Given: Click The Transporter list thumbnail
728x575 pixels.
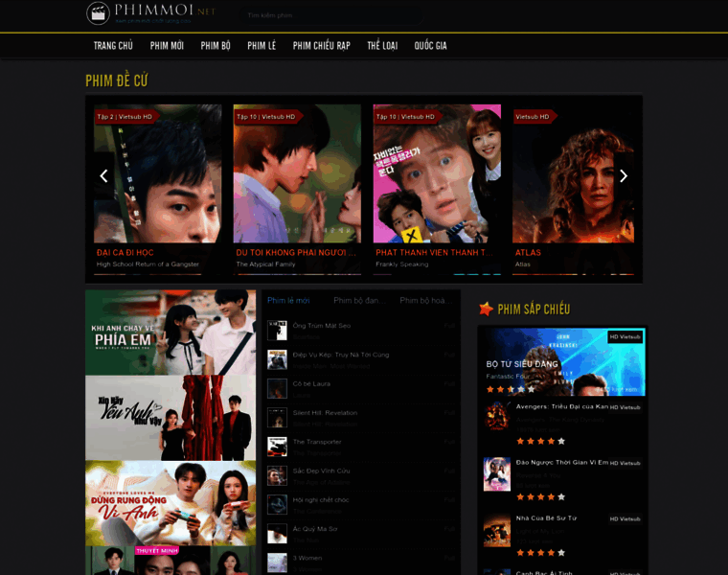Looking at the screenshot, I should (277, 447).
